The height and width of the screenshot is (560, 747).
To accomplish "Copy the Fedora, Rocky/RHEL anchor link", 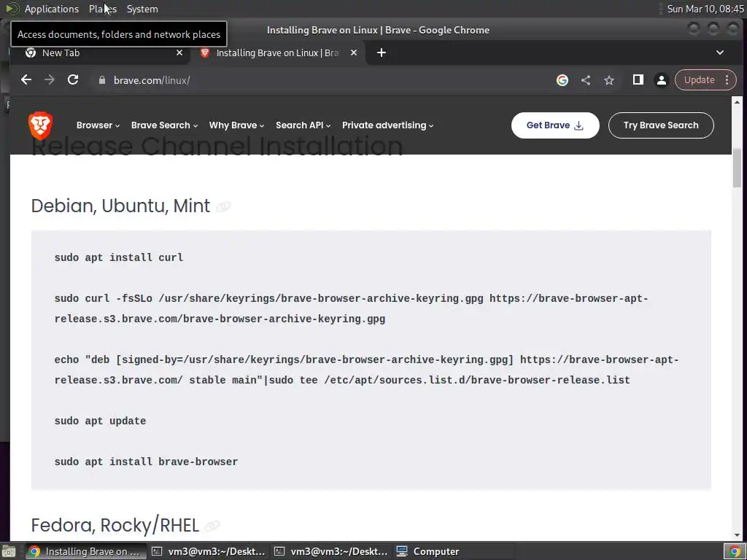I will 212,525.
